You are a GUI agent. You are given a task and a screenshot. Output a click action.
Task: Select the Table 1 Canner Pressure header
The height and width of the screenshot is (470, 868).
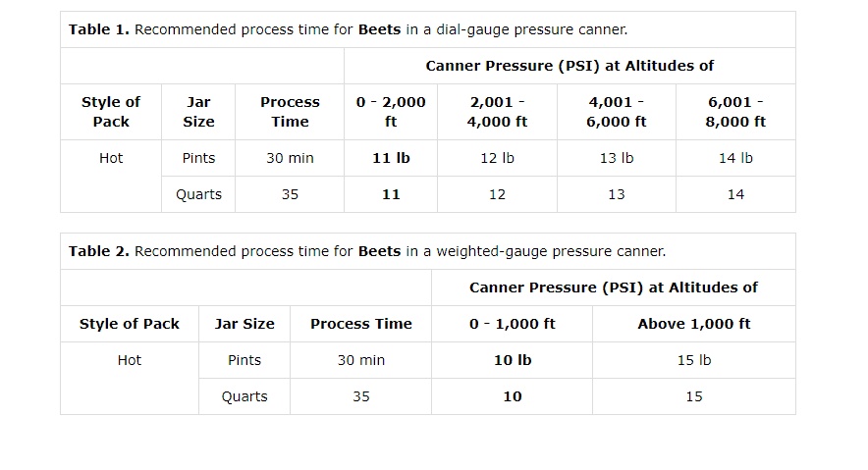coord(570,67)
